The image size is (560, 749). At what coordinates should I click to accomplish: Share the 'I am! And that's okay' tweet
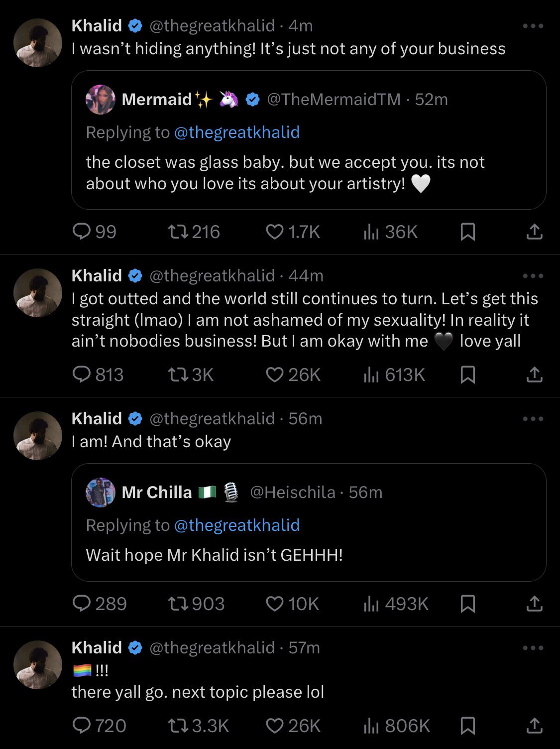534,604
